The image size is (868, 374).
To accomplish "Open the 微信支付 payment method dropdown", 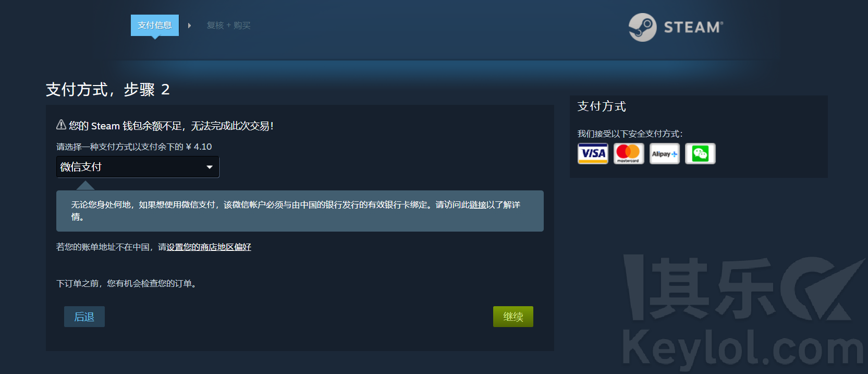I will click(x=138, y=167).
